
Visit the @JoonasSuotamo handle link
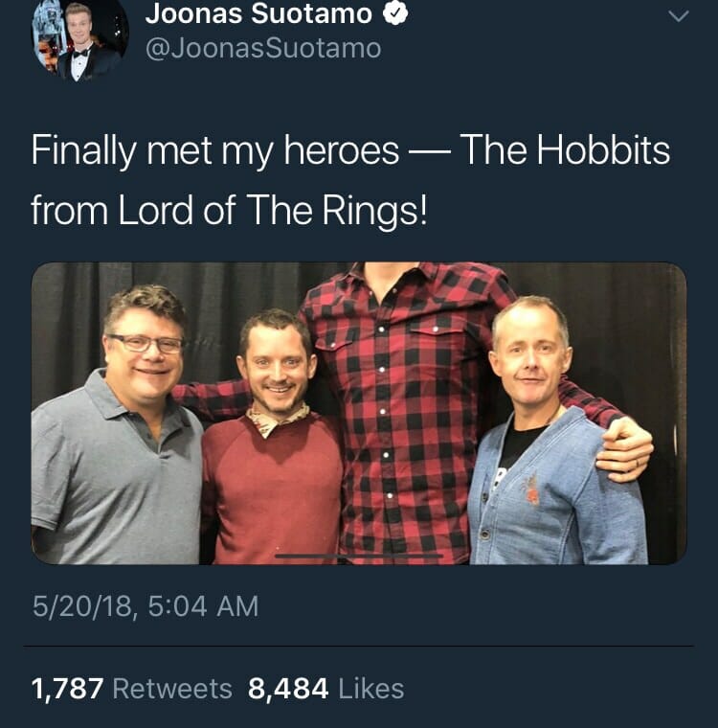click(262, 48)
